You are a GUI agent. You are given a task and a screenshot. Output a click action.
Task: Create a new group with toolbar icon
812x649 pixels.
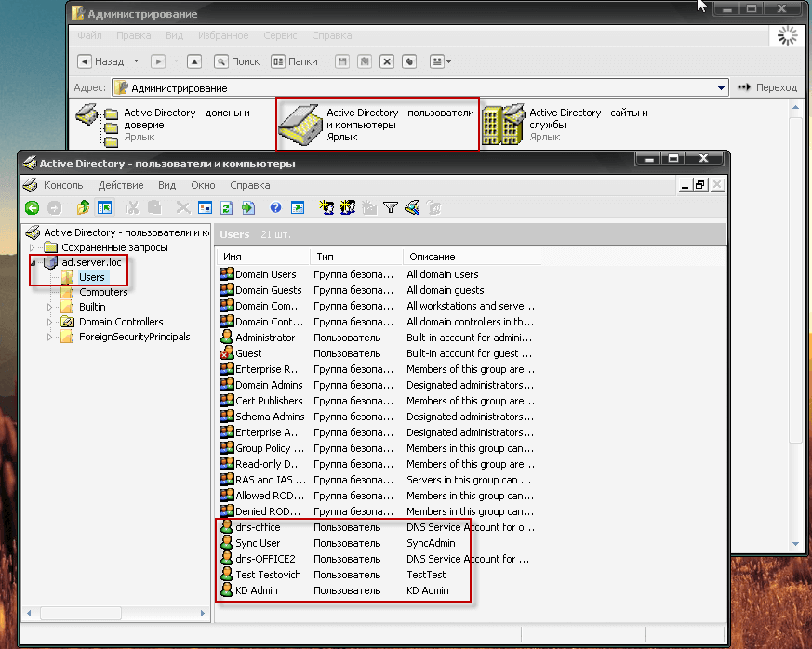349,208
